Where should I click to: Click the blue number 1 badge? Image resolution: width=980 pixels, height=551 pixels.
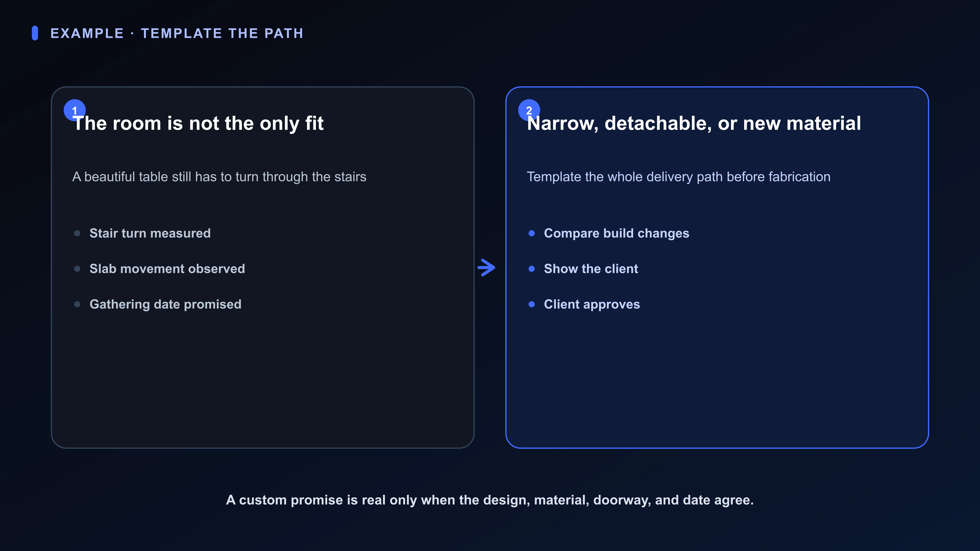(x=75, y=110)
